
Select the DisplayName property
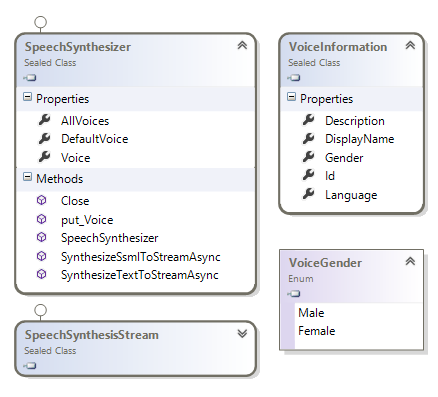click(x=360, y=139)
